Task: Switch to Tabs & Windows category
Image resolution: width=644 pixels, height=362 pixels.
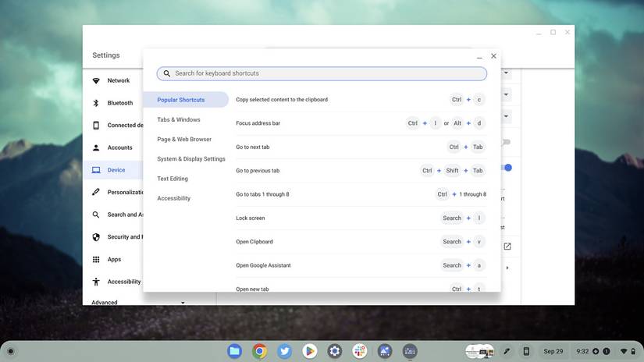Action: point(179,119)
